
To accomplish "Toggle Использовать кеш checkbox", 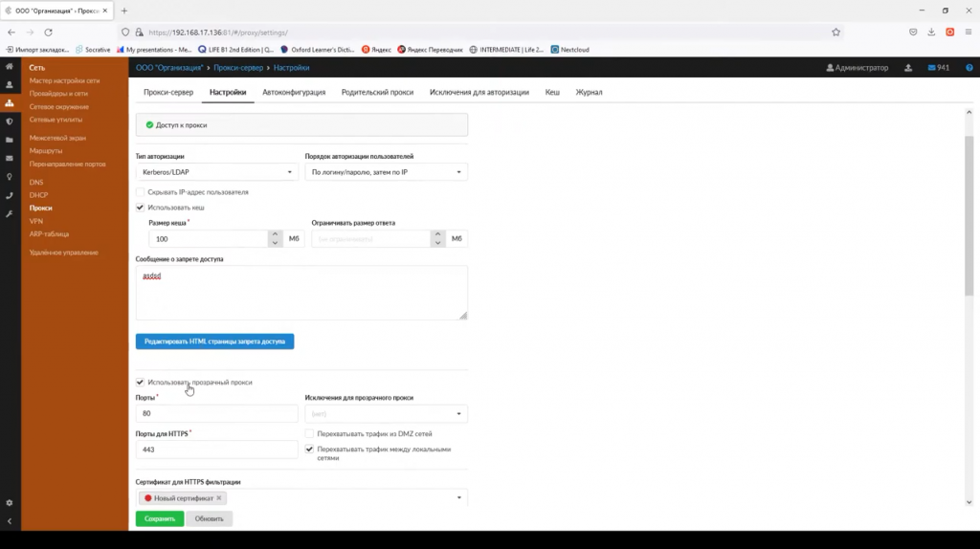I will pyautogui.click(x=140, y=208).
